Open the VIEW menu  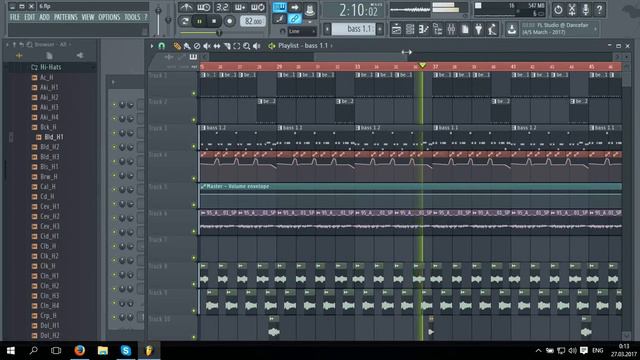coord(87,17)
